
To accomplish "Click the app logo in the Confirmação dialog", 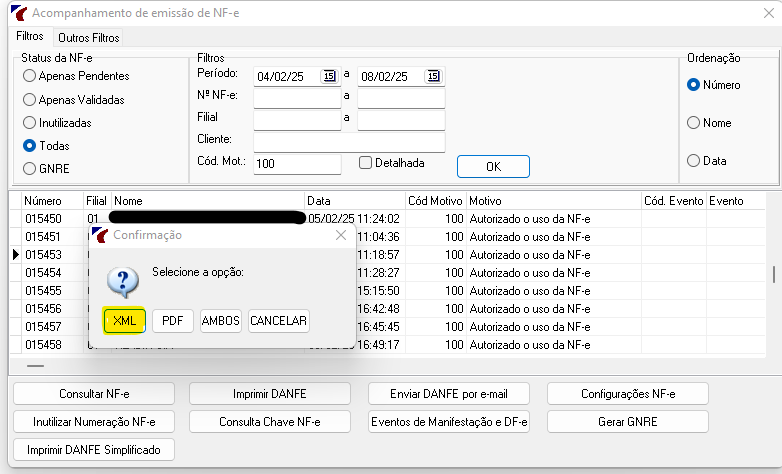I will (x=100, y=235).
